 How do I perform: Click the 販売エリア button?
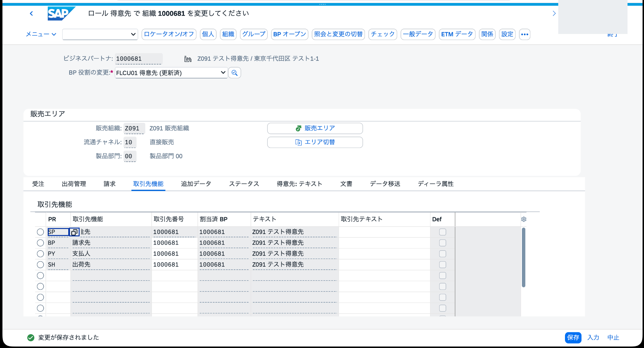pyautogui.click(x=315, y=128)
